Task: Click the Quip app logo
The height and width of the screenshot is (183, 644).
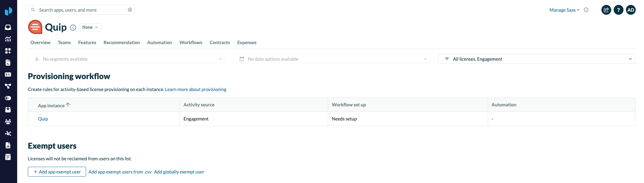Action: click(35, 27)
